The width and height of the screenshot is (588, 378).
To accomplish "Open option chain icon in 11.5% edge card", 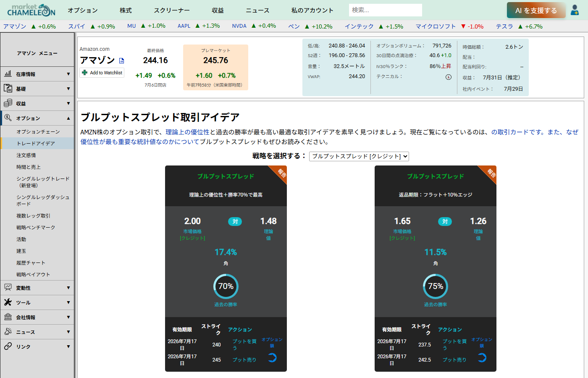I will [x=482, y=358].
